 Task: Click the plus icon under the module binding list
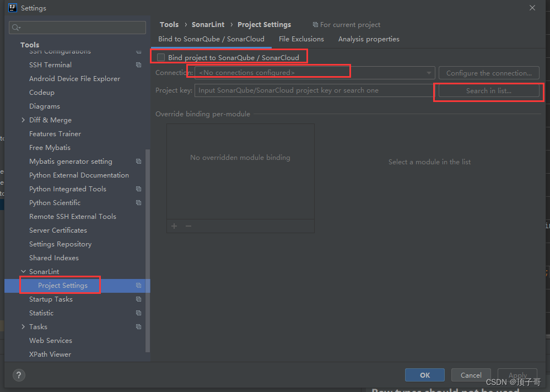[174, 226]
